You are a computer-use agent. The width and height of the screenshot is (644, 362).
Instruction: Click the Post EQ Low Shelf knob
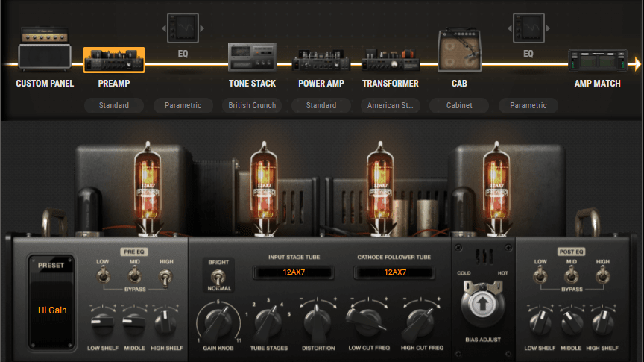pyautogui.click(x=540, y=323)
